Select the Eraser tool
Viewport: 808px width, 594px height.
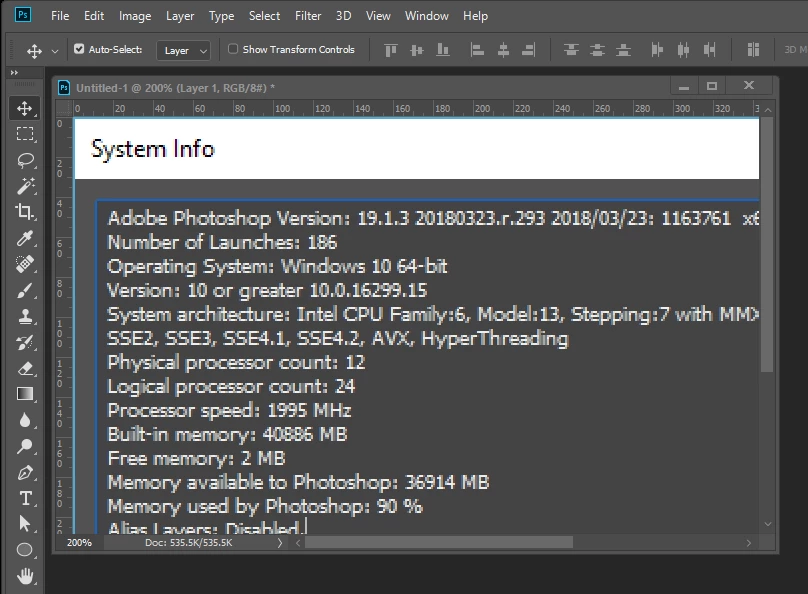[24, 368]
